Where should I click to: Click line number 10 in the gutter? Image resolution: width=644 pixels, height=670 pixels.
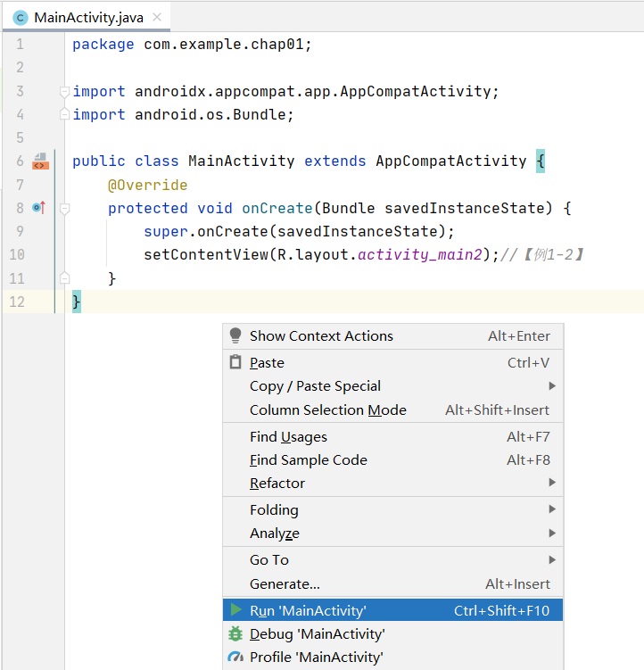pos(18,255)
